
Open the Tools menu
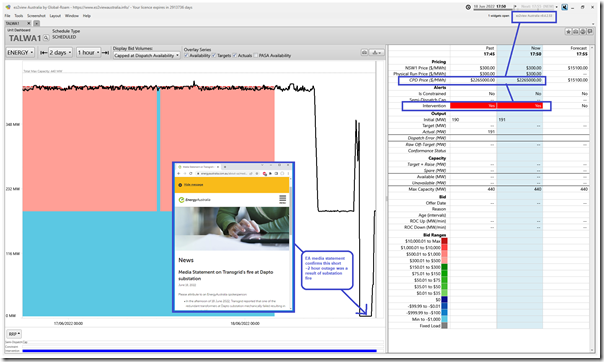coord(19,16)
